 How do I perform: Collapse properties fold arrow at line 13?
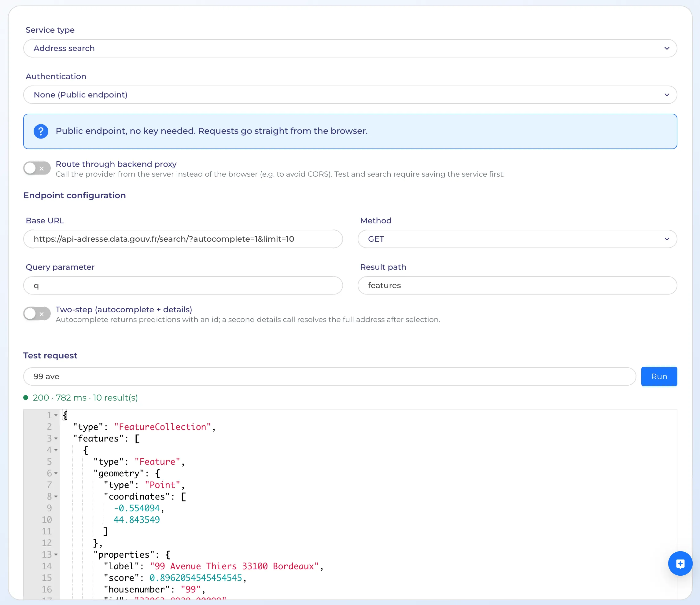[x=56, y=555]
